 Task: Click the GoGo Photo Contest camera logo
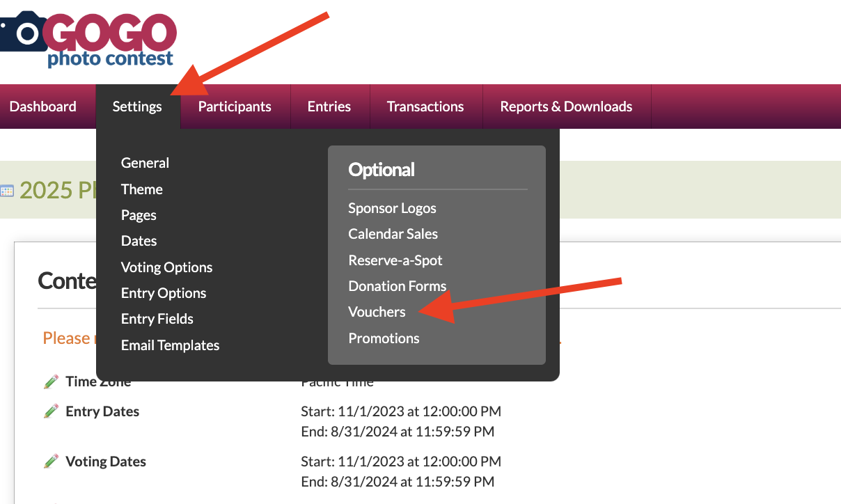pyautogui.click(x=87, y=38)
